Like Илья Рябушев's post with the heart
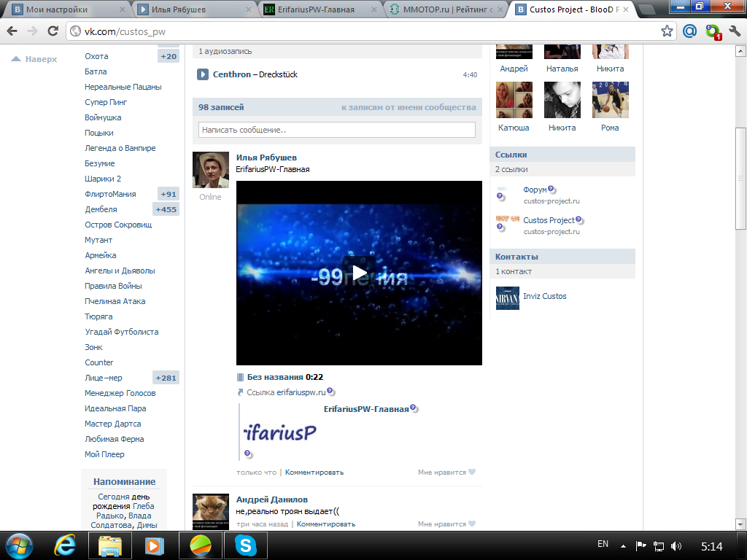 [x=472, y=472]
